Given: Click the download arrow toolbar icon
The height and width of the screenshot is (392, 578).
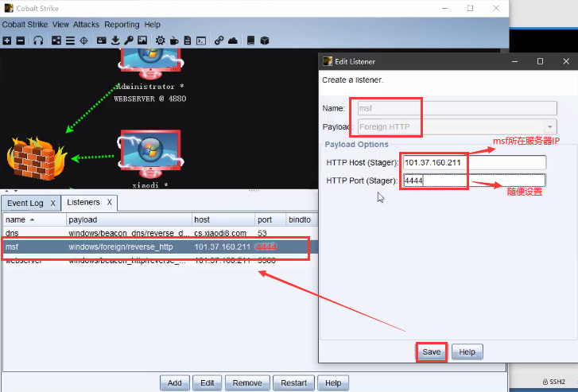Looking at the screenshot, I should click(x=115, y=41).
